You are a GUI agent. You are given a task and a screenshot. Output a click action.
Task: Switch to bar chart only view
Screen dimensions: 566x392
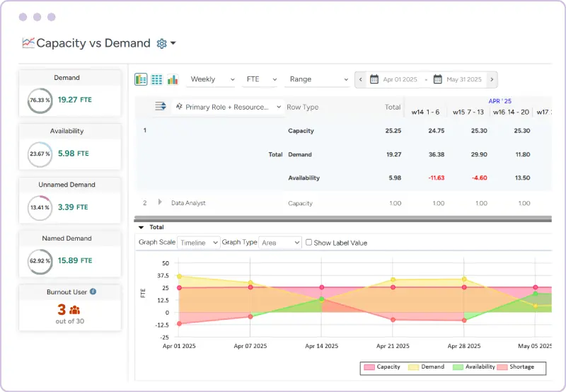click(x=173, y=79)
